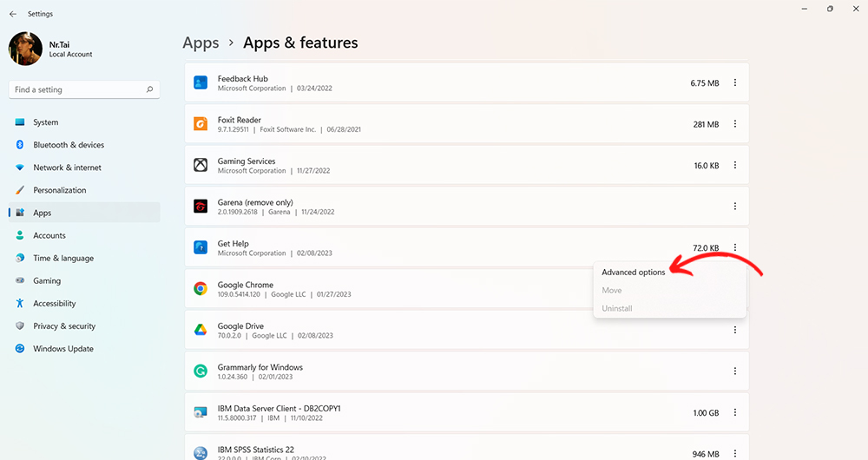Viewport: 868px width, 460px height.
Task: Open Accounts settings
Action: click(84, 235)
